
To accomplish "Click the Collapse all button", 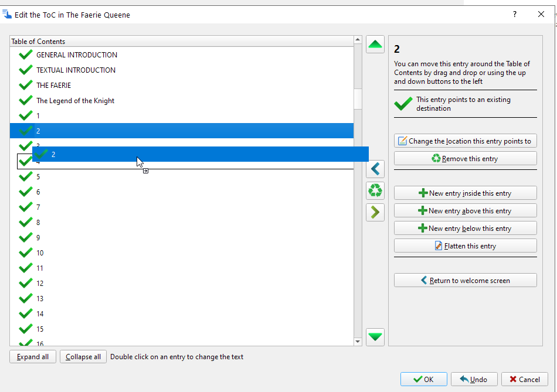I will click(x=83, y=357).
